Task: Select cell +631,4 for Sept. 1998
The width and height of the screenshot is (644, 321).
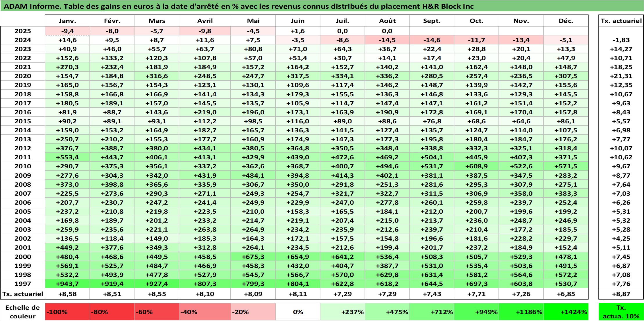Action: (432, 275)
